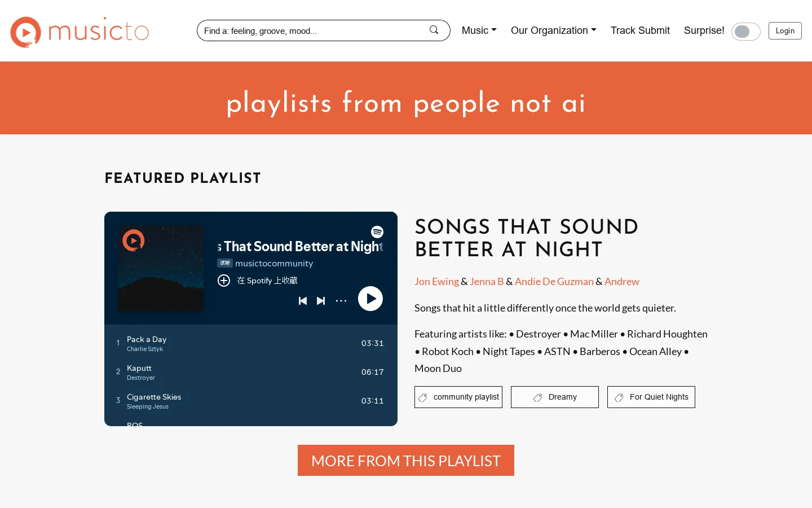Click the community playlist tag button

tap(458, 397)
